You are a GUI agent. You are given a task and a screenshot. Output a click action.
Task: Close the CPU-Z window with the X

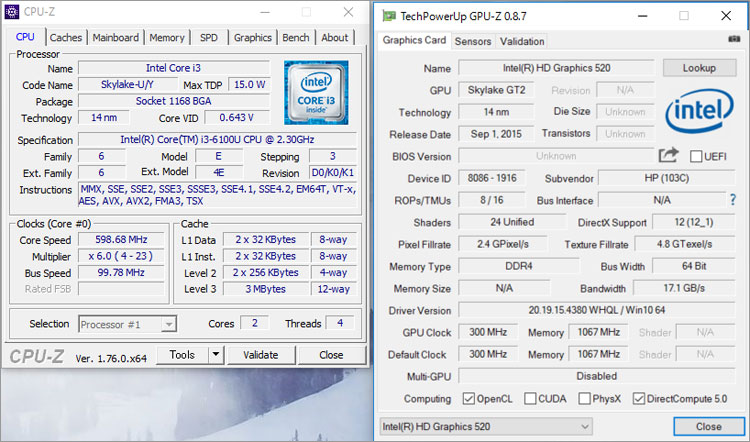click(x=348, y=12)
